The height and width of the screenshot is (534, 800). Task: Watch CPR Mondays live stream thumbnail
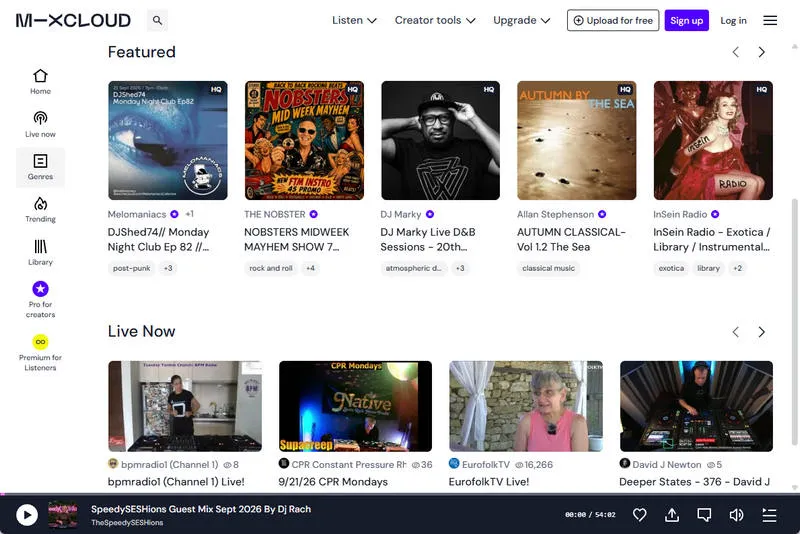pos(356,406)
